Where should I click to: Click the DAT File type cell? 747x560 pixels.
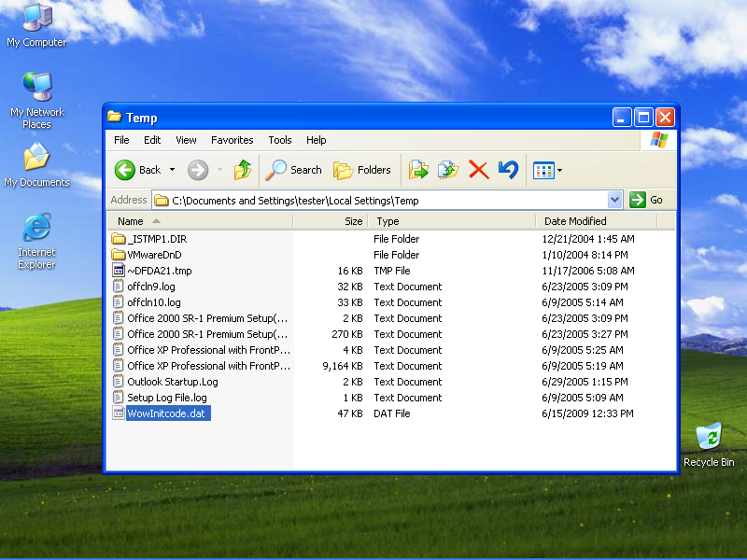click(391, 413)
